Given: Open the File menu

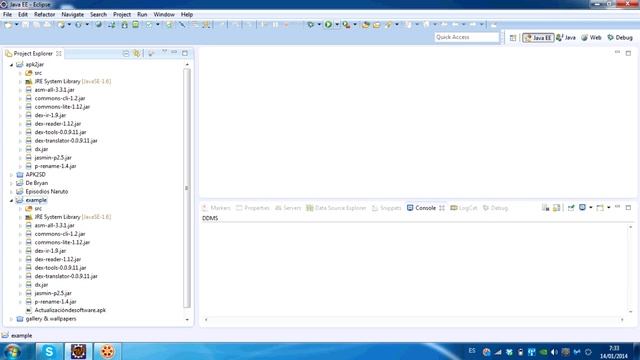Looking at the screenshot, I should click(7, 14).
